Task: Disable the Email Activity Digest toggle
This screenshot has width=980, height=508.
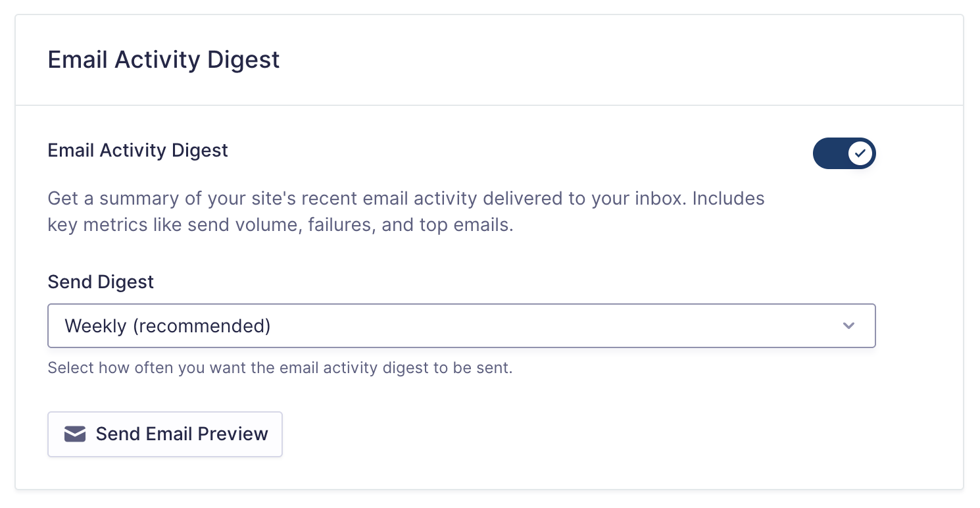Action: [x=844, y=153]
